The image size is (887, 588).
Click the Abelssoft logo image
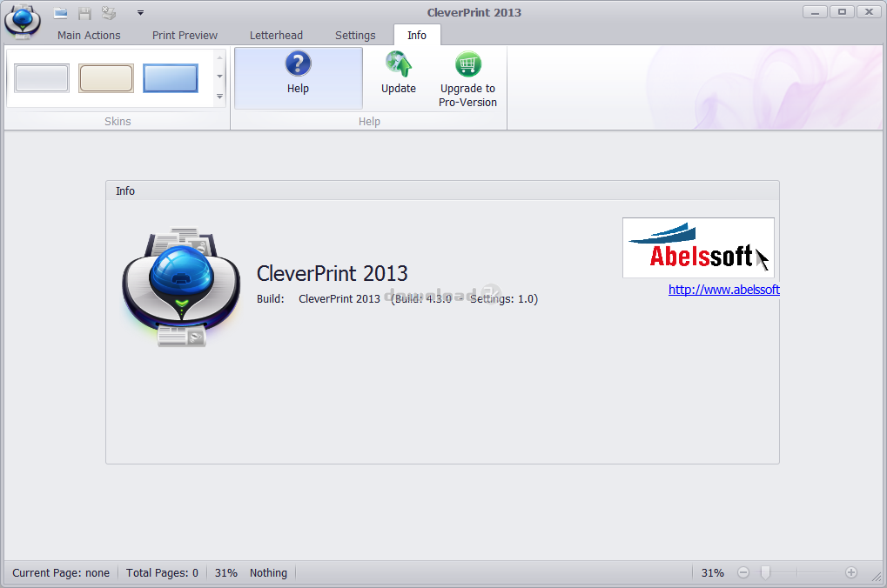698,248
